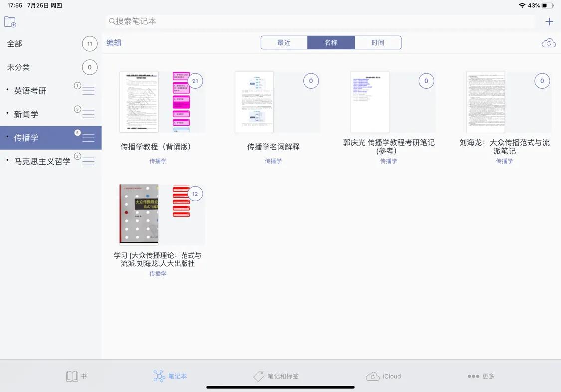Tap the battery indicator at top right
Viewport: 561px width, 392px height.
[x=546, y=6]
